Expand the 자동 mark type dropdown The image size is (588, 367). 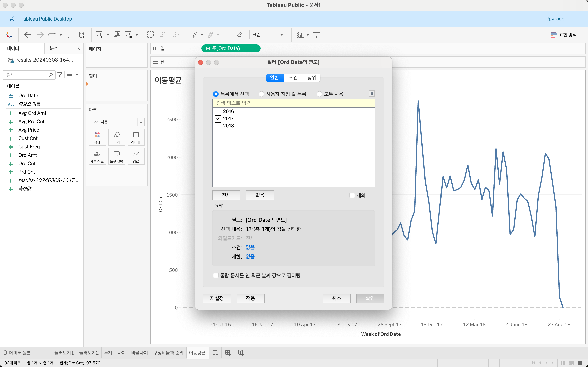[141, 122]
